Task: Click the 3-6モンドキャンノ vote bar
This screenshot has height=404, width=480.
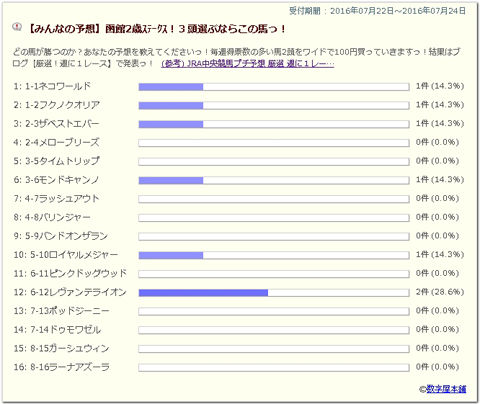Action: click(274, 180)
